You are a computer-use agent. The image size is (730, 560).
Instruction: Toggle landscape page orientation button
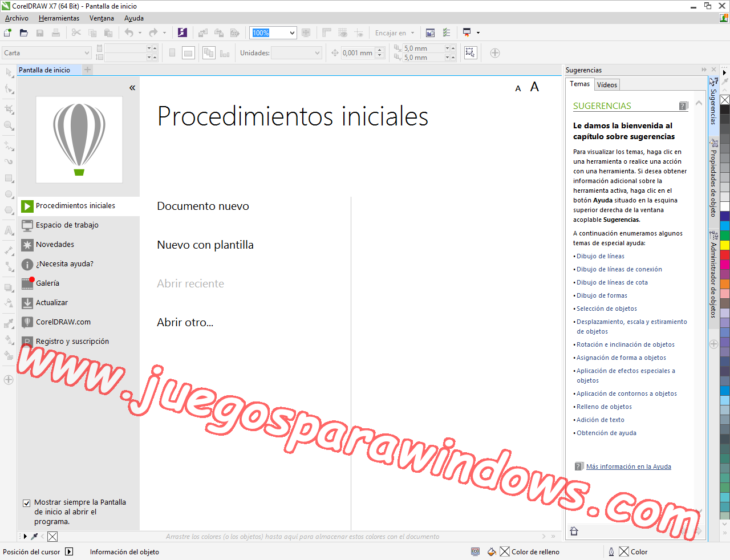[x=188, y=53]
